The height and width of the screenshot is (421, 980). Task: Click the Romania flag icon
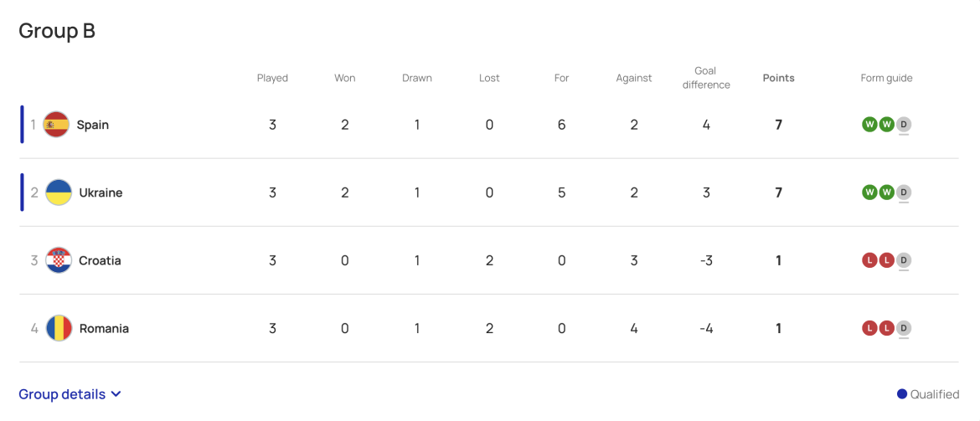pos(59,328)
